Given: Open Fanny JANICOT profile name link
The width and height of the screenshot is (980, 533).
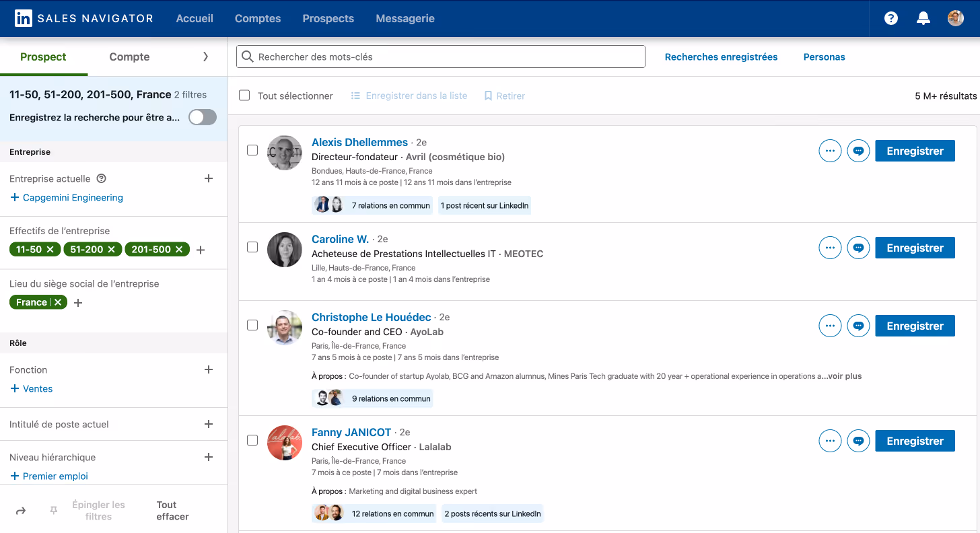Looking at the screenshot, I should click(x=351, y=432).
